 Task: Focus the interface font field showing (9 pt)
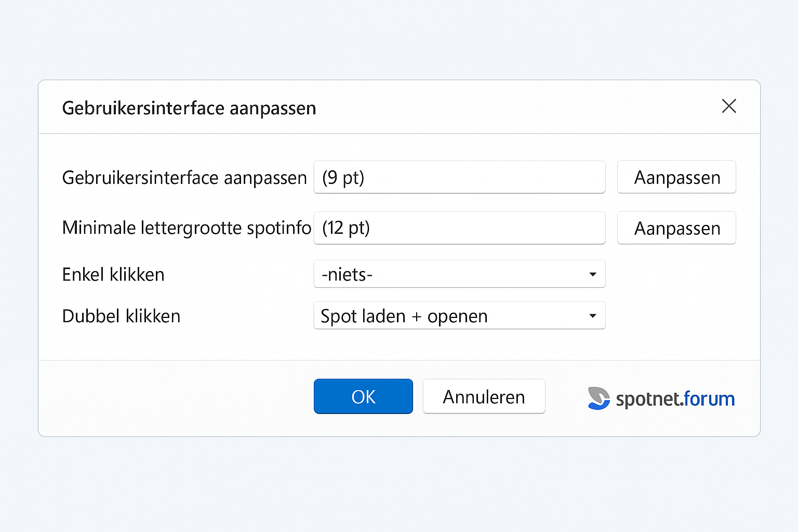click(459, 178)
